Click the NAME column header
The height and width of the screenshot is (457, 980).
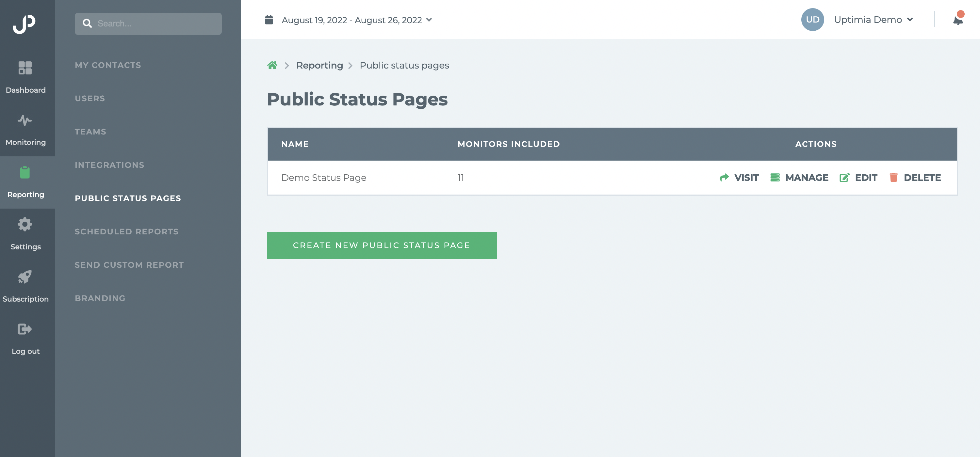pyautogui.click(x=295, y=144)
